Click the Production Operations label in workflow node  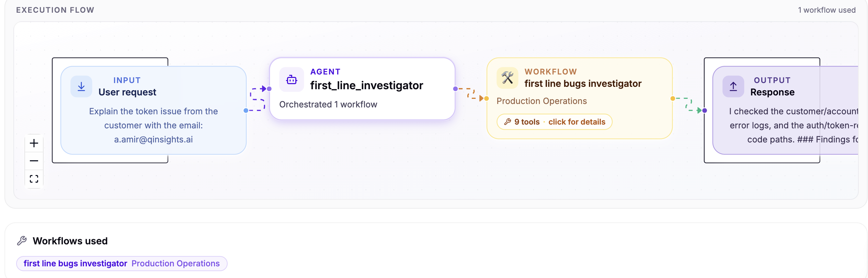[542, 101]
